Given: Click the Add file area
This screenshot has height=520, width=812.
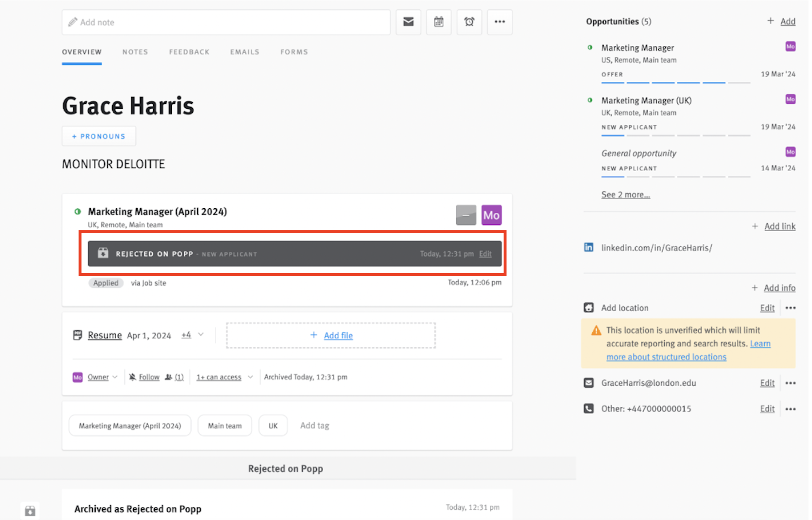Looking at the screenshot, I should (331, 335).
